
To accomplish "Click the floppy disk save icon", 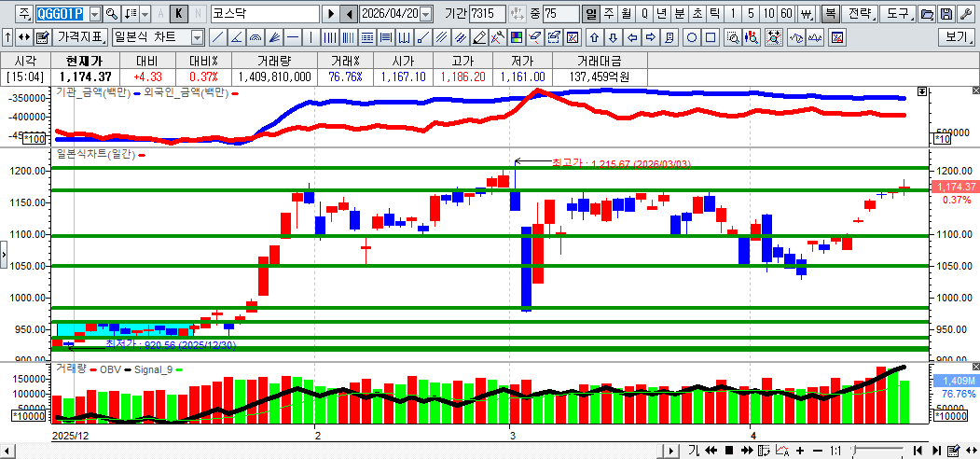I will (x=945, y=14).
